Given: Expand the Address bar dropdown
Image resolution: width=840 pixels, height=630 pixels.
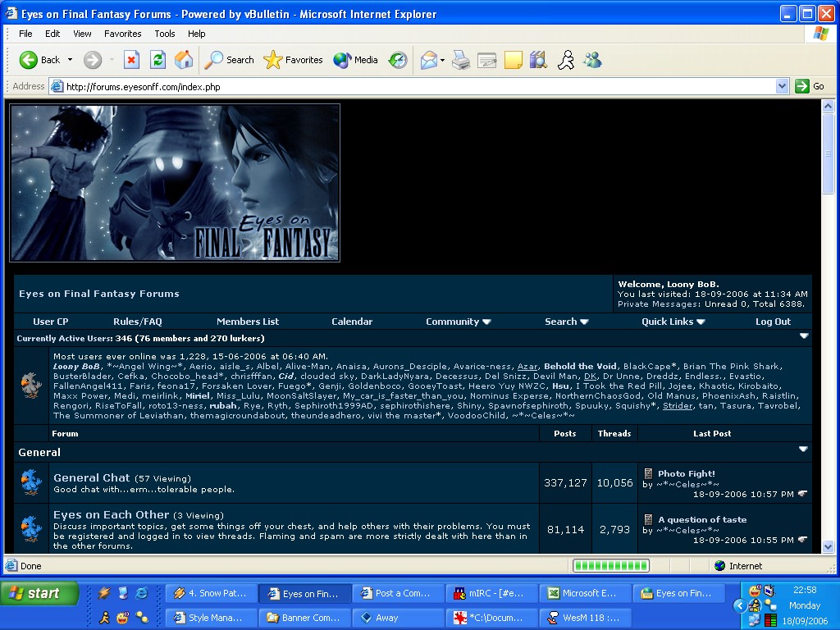Looking at the screenshot, I should [x=782, y=86].
